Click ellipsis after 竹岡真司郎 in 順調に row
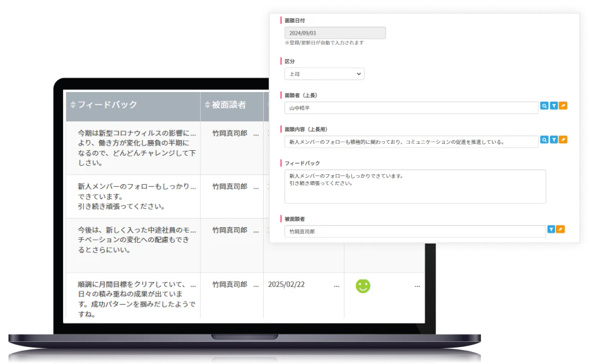 [256, 286]
